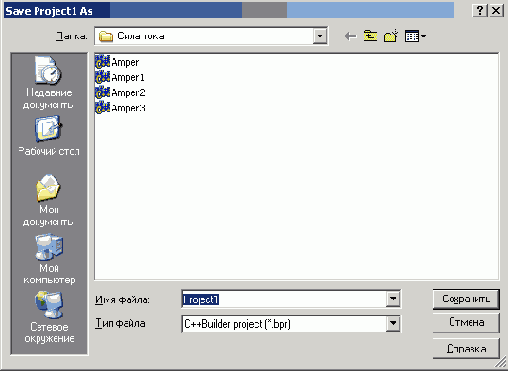Click the Имя файла label
Image resolution: width=508 pixels, height=371 pixels.
tap(122, 300)
